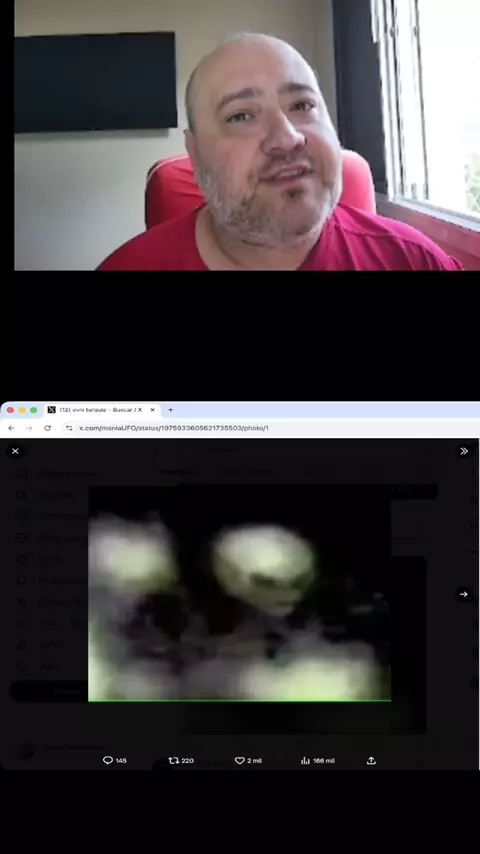This screenshot has width=480, height=854.
Task: Close the 'ovni turquia' browser tab
Action: click(153, 410)
